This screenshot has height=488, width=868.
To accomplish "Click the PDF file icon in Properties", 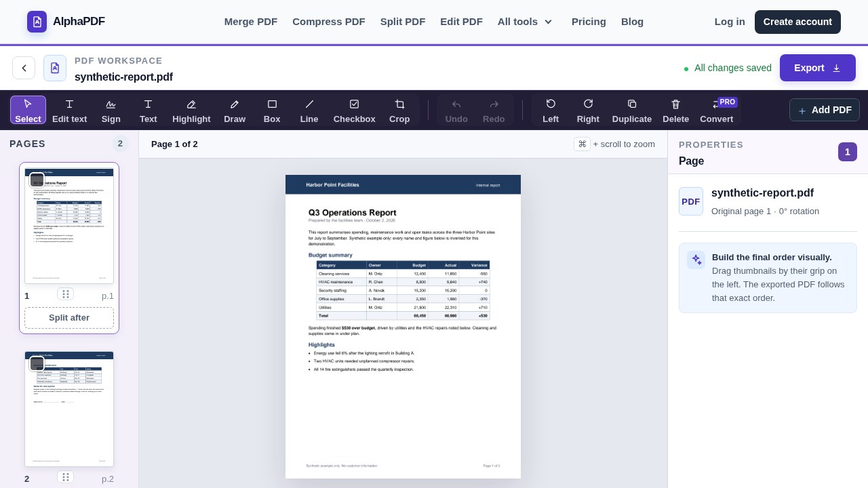I will pos(691,201).
